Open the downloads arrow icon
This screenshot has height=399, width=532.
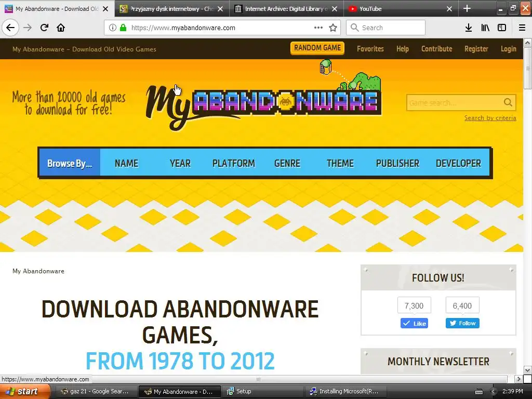tap(469, 28)
